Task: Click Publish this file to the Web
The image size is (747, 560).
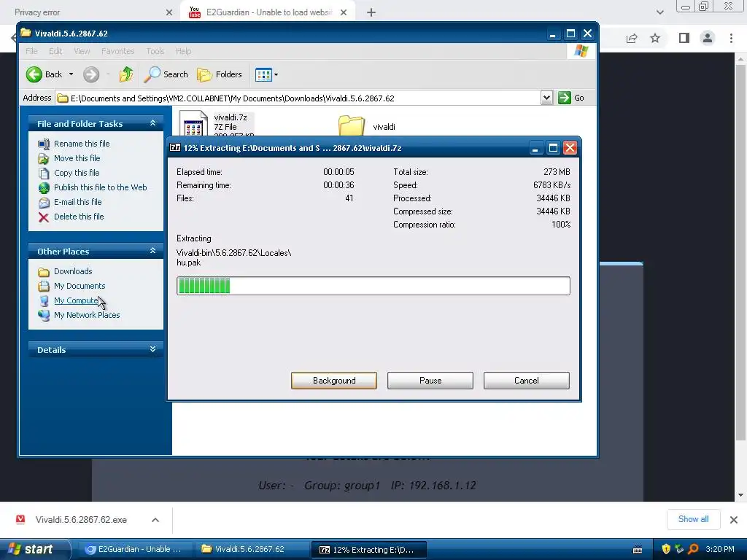Action: pyautogui.click(x=100, y=187)
